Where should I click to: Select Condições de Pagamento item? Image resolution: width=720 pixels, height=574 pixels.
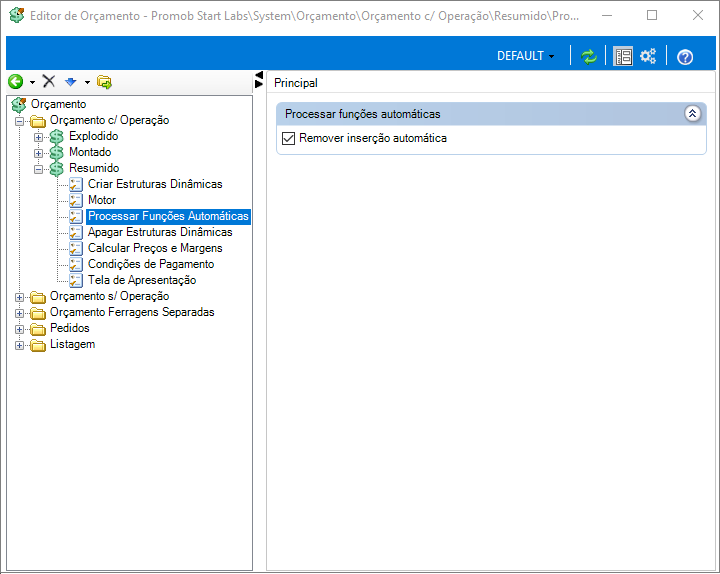coord(151,264)
